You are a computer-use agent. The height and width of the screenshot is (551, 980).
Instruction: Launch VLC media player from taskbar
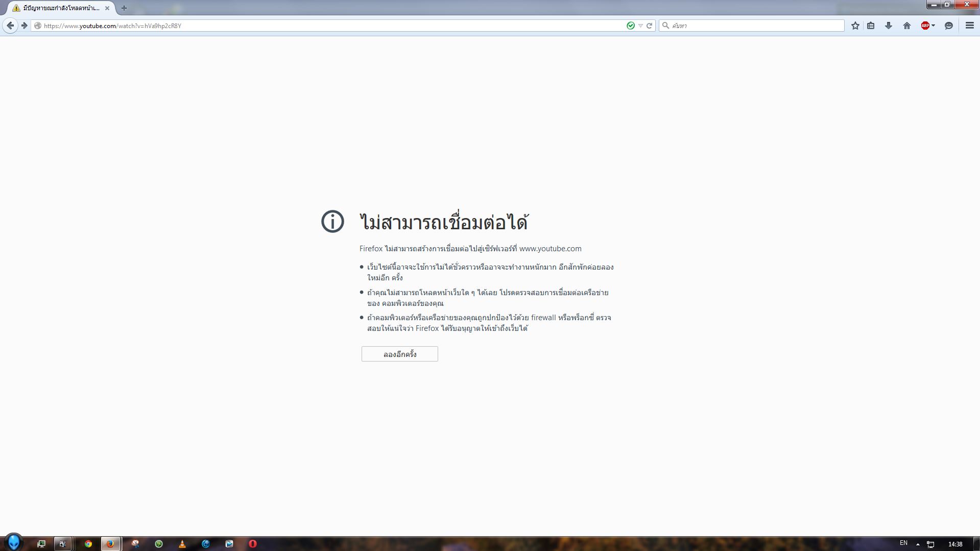[x=182, y=544]
